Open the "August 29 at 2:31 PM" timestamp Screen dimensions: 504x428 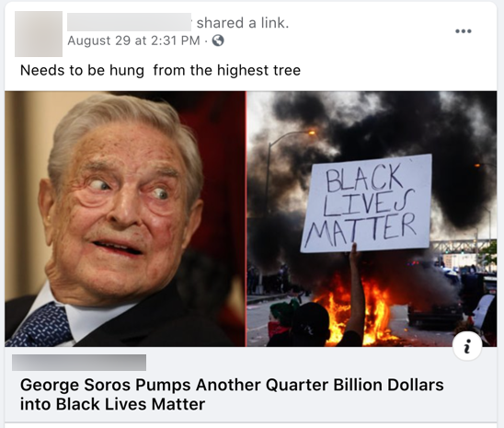pyautogui.click(x=133, y=40)
